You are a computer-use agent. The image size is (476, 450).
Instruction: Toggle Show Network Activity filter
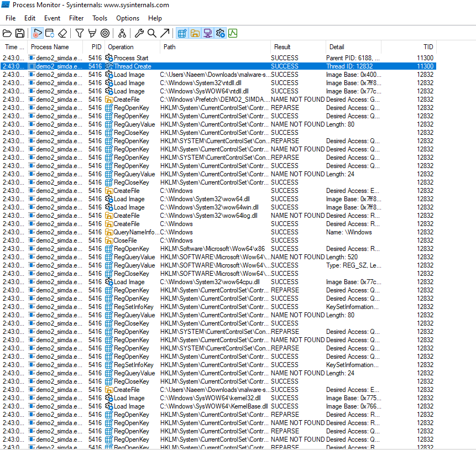point(208,33)
